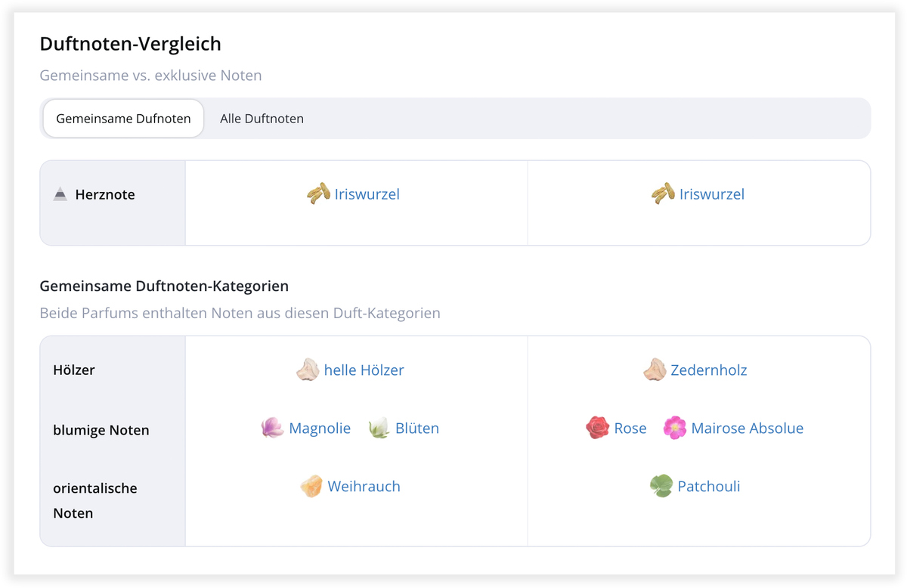Open the Iriswurzel note link on the left
Viewport: 907px width, 588px height.
tap(367, 194)
